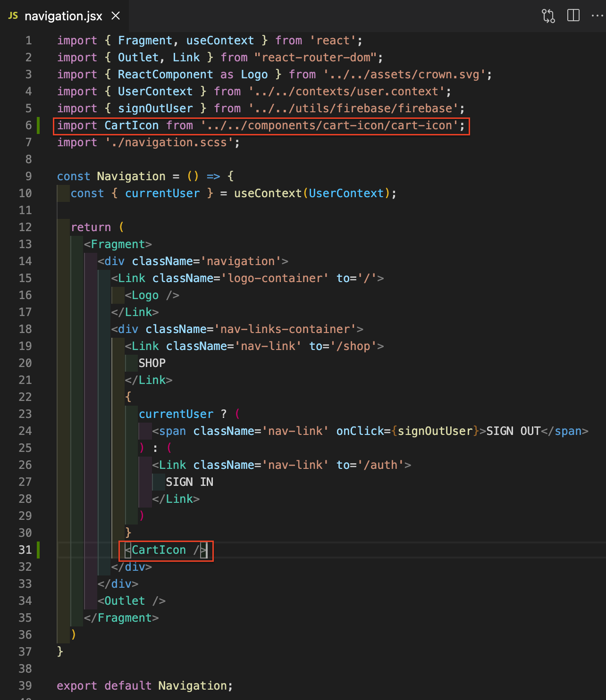606x700 pixels.
Task: Click the '../../contexts/user.context' path string
Action: (346, 92)
